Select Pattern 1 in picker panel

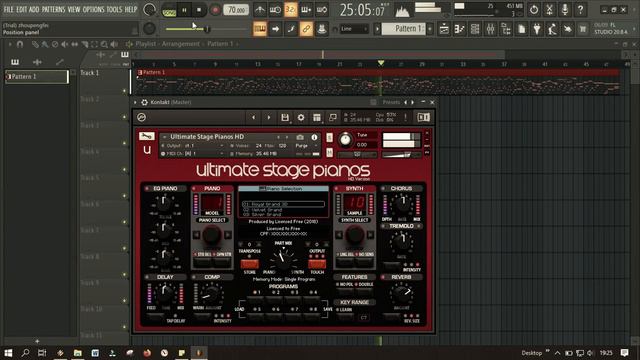[x=37, y=76]
